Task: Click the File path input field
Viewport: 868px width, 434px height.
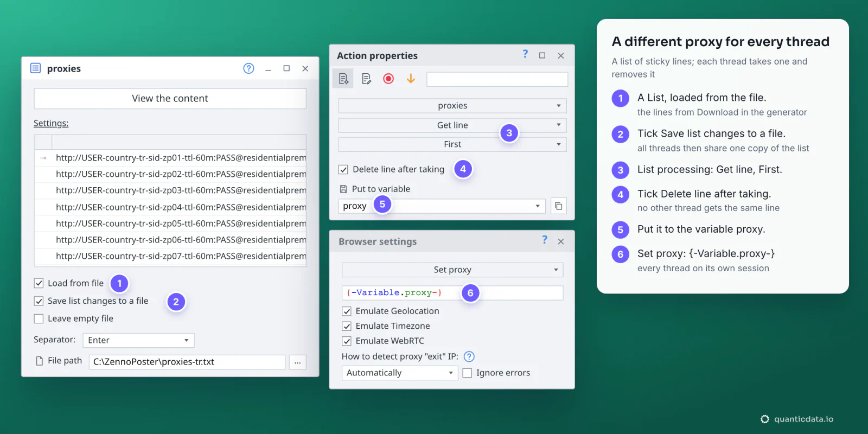Action: [187, 362]
